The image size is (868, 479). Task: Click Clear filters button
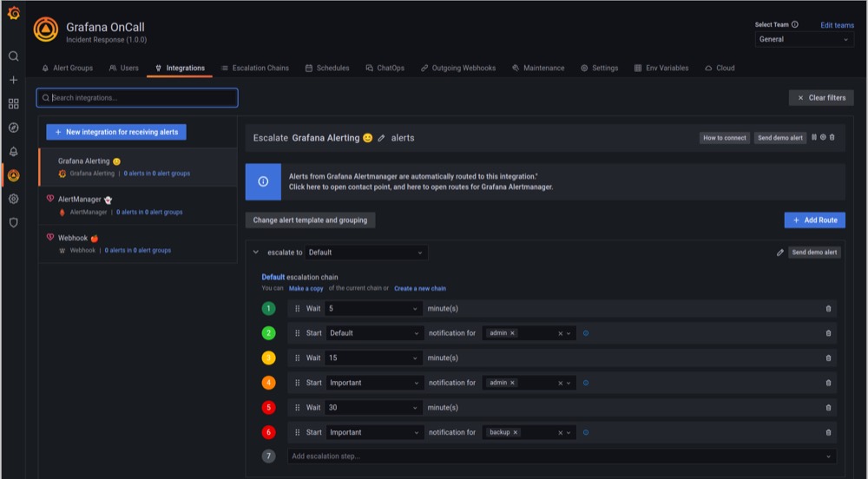(x=821, y=98)
